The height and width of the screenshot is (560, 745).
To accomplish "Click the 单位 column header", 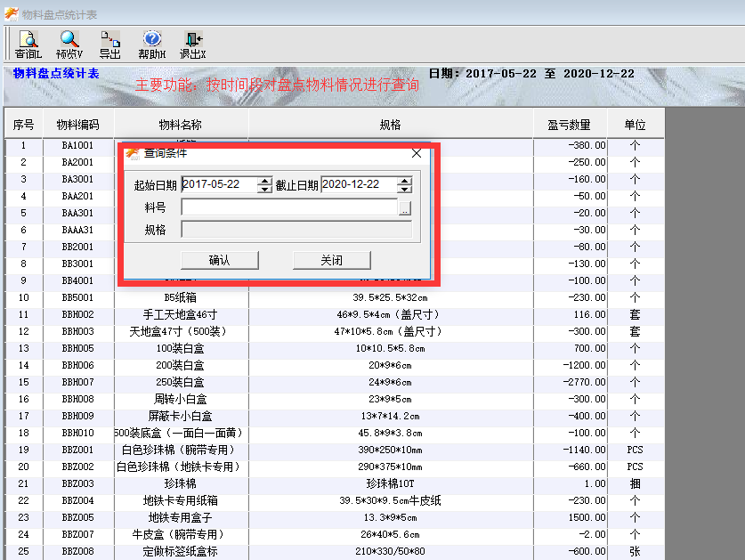I will tap(636, 125).
